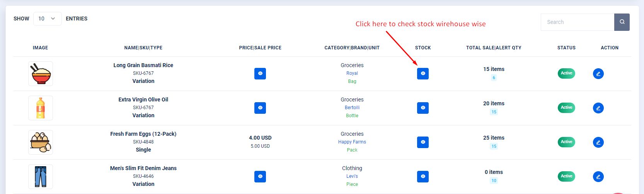View warehouse stock for Extra Virgin Olive Oil
Screen dimensions: 644x194
423,108
